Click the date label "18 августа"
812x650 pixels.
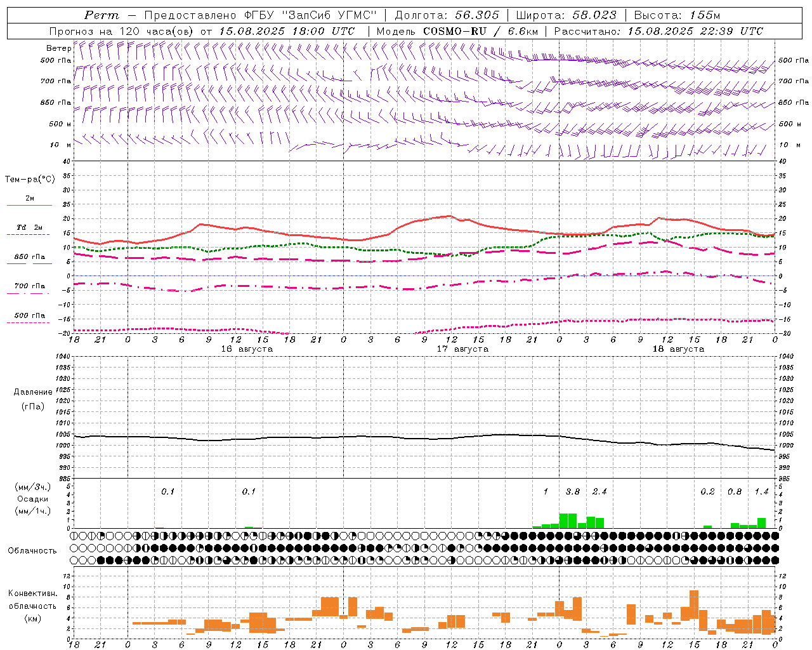coord(678,349)
